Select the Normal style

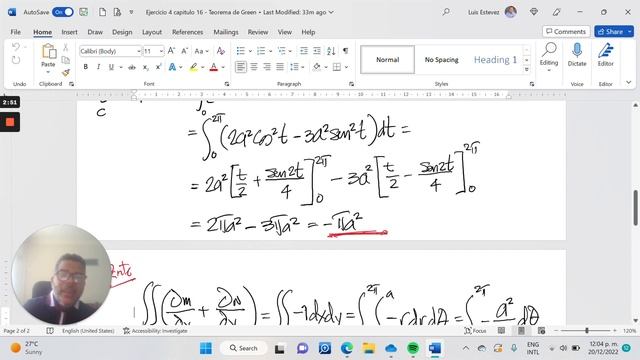(387, 60)
